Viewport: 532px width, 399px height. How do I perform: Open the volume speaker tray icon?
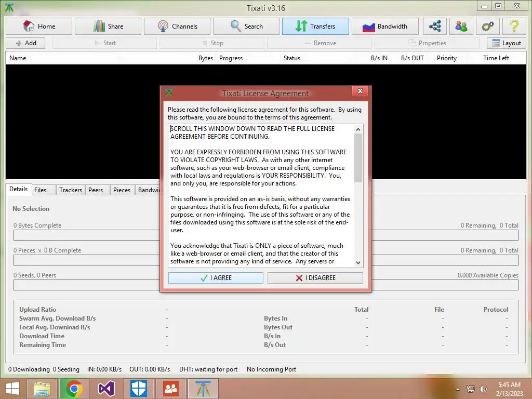click(483, 389)
